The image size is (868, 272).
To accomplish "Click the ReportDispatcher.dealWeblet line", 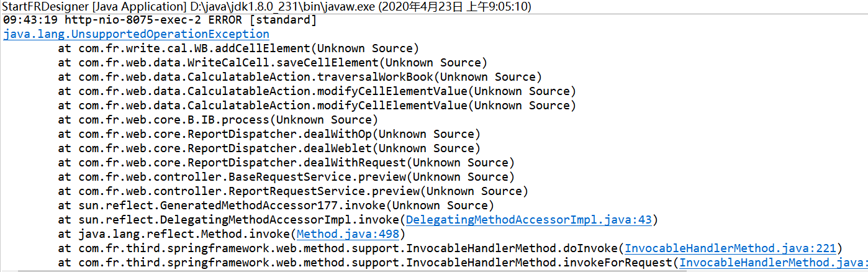I will (269, 148).
